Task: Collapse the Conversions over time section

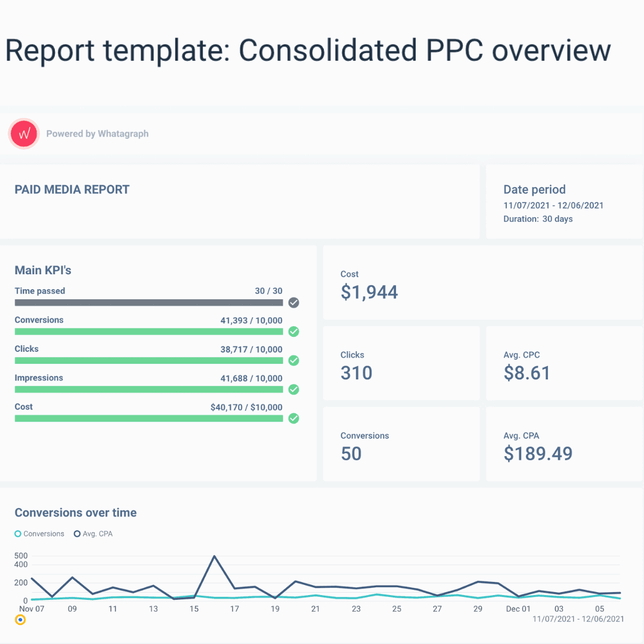Action: [76, 513]
